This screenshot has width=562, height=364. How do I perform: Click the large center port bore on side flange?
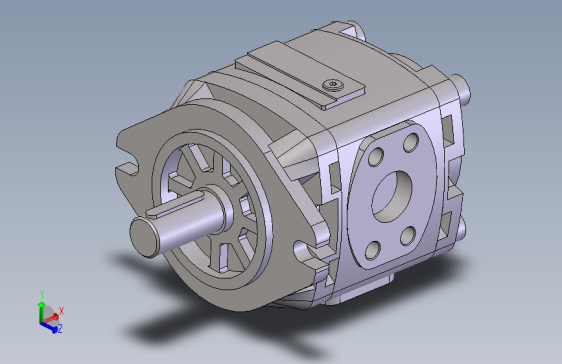pyautogui.click(x=391, y=196)
